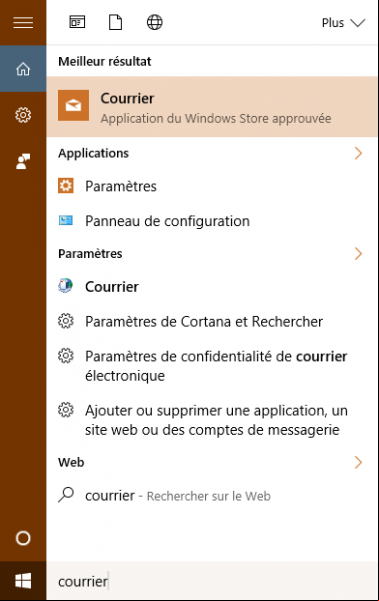Viewport: 379px width, 601px height.
Task: Select the Home icon in the sidebar
Action: 23,69
